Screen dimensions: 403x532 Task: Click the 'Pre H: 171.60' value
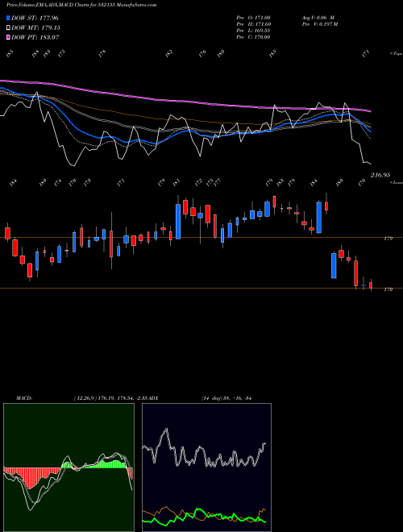[253, 24]
